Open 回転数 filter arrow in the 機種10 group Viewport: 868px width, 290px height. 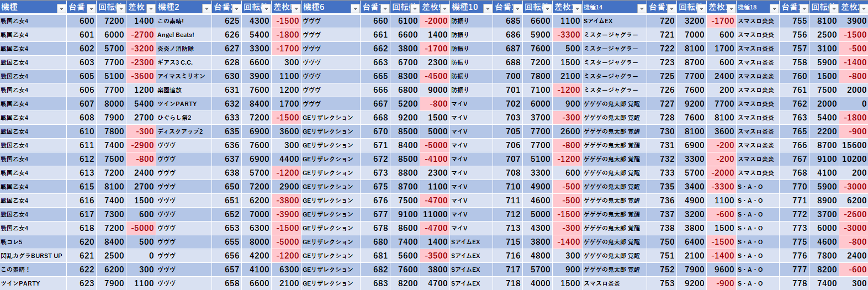547,8
